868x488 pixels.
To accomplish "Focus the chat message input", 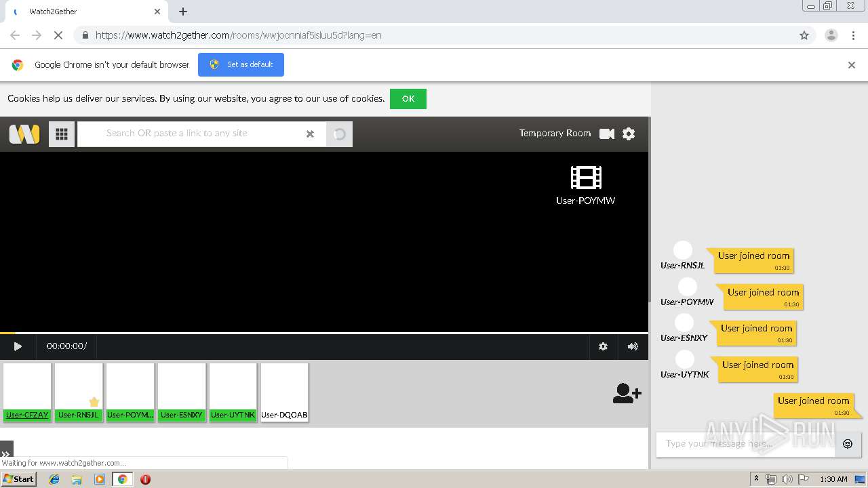I will tap(746, 444).
